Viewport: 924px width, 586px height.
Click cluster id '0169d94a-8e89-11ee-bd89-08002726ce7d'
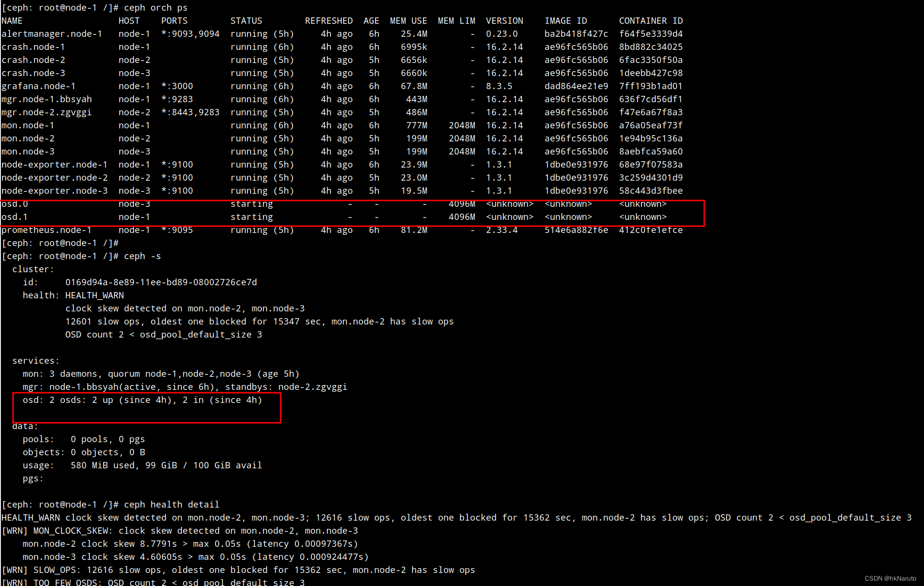(161, 282)
